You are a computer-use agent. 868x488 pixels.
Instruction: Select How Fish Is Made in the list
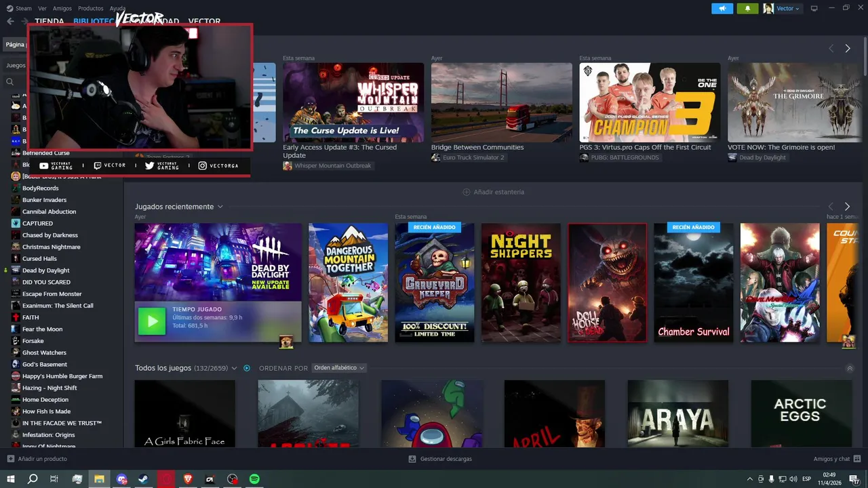pos(46,411)
